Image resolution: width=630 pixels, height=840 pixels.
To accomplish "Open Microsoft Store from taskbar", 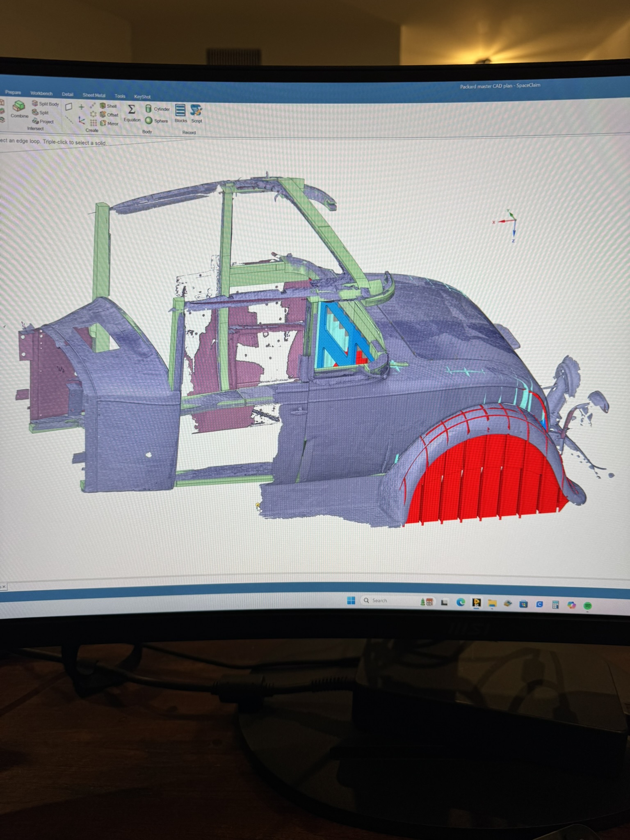I will (x=523, y=604).
